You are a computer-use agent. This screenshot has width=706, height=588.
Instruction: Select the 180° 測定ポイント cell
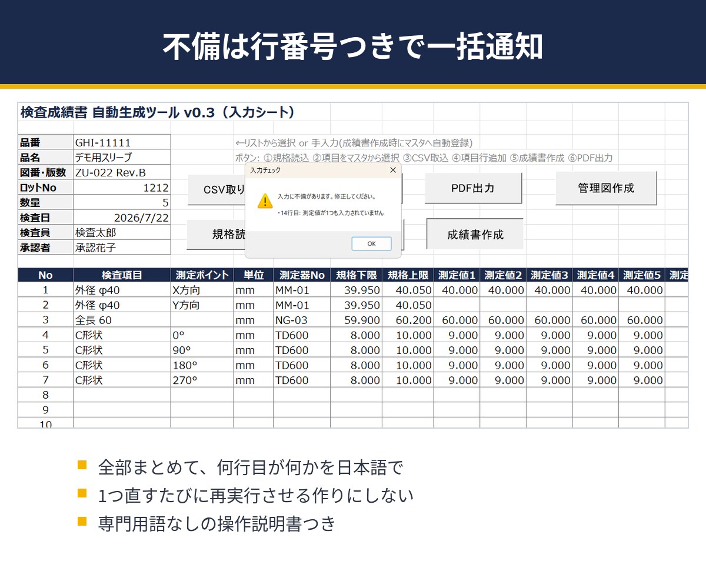pos(202,365)
